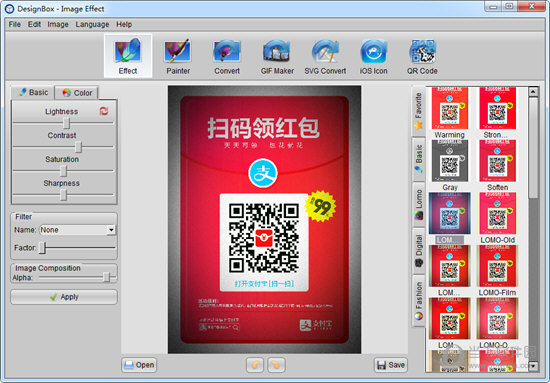
Task: Click the Sharpness slider handle
Action: 63,195
